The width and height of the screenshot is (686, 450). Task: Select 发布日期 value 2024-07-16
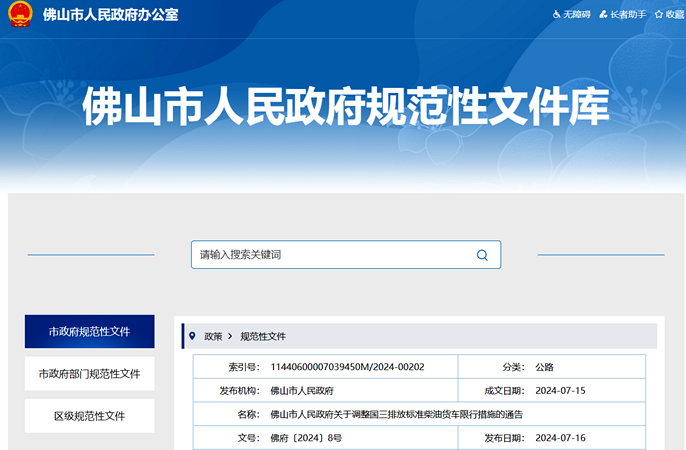560,438
